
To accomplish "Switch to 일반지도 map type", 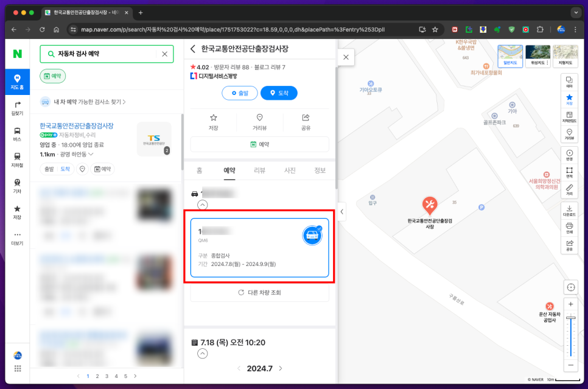I will pyautogui.click(x=510, y=56).
